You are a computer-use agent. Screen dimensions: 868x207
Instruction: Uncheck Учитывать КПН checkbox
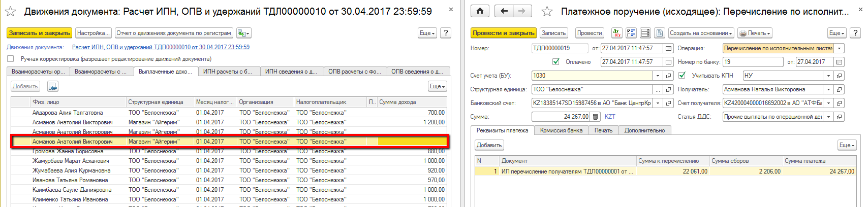click(x=682, y=76)
